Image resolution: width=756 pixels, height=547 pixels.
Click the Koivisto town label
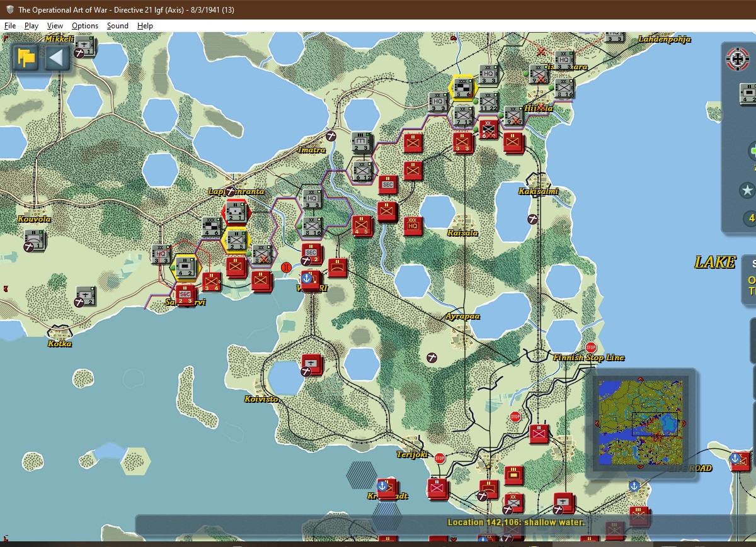[261, 399]
